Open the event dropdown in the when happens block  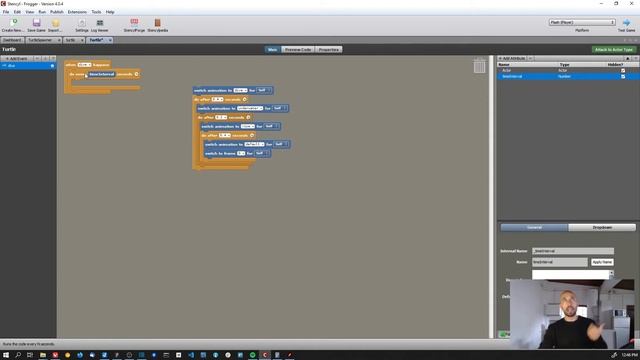84,65
